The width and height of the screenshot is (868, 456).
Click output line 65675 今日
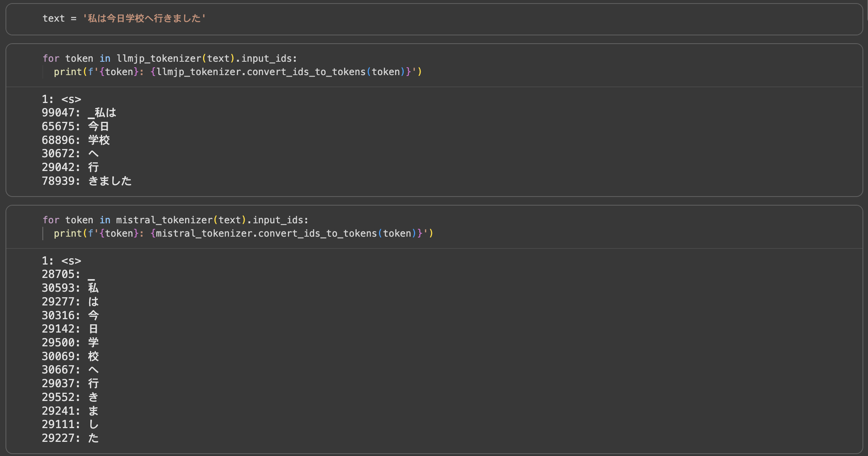pos(75,127)
